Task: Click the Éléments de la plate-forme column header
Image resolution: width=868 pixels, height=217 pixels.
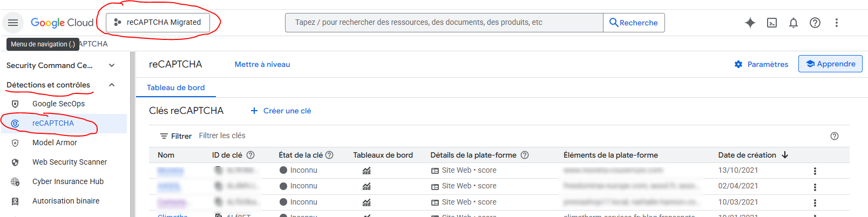Action: 611,155
